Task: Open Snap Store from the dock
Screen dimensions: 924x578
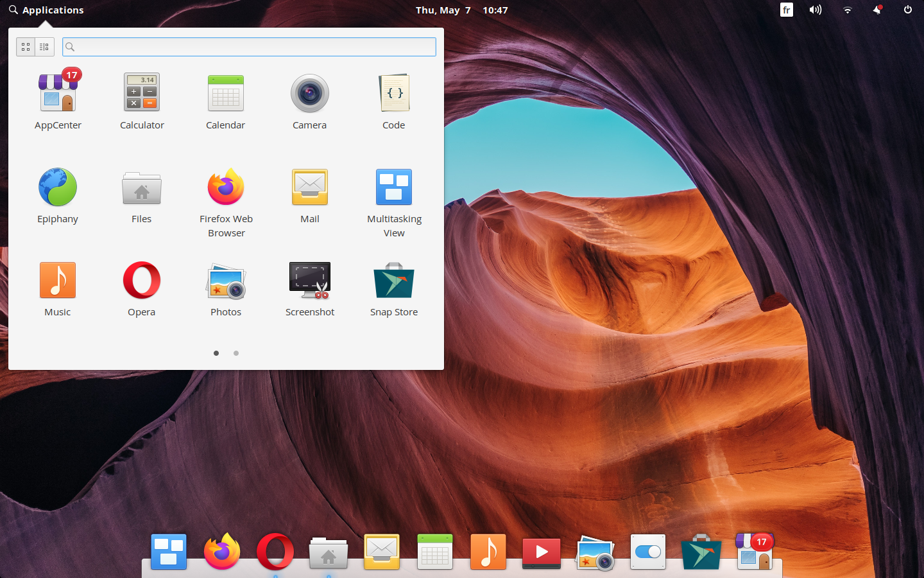Action: point(701,552)
